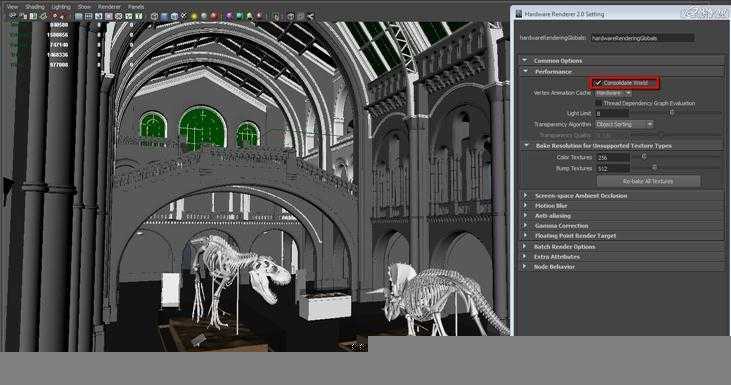Open the Show menu
The height and width of the screenshot is (385, 731).
[x=84, y=7]
